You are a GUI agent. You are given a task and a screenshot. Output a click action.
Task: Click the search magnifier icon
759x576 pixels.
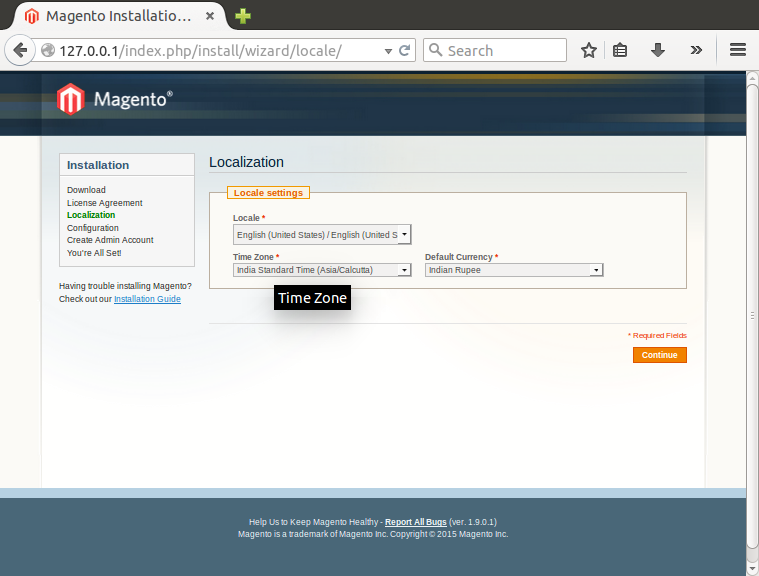[x=435, y=50]
